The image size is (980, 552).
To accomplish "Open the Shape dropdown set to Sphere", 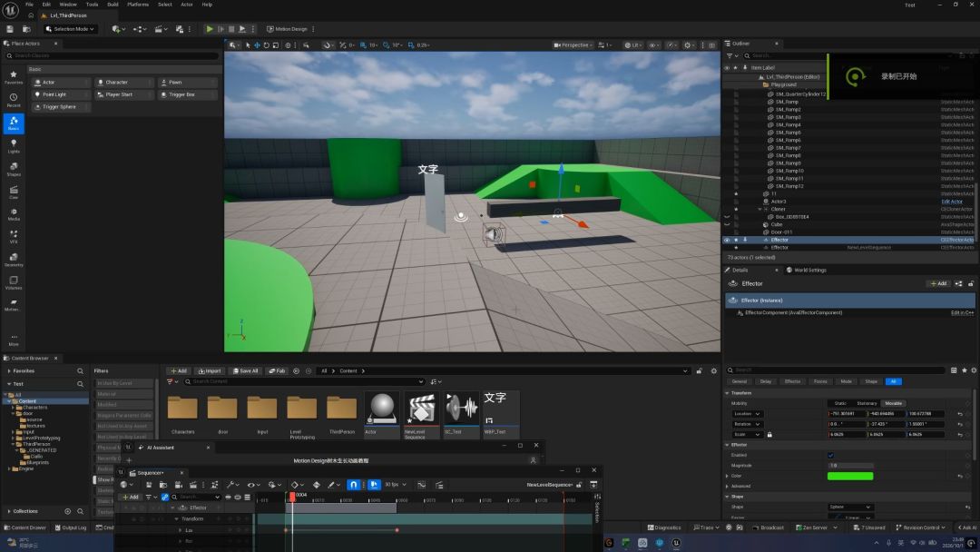I will [850, 507].
